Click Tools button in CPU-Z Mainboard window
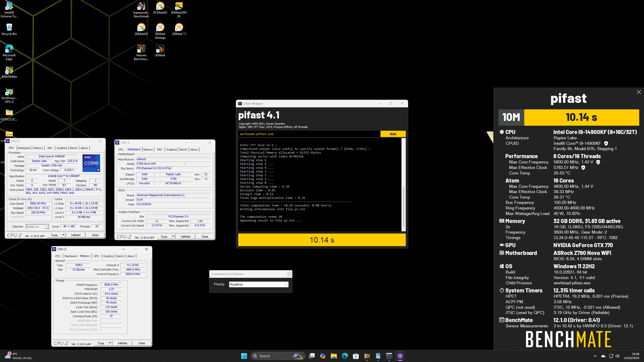This screenshot has height=362, width=644. pyautogui.click(x=164, y=237)
